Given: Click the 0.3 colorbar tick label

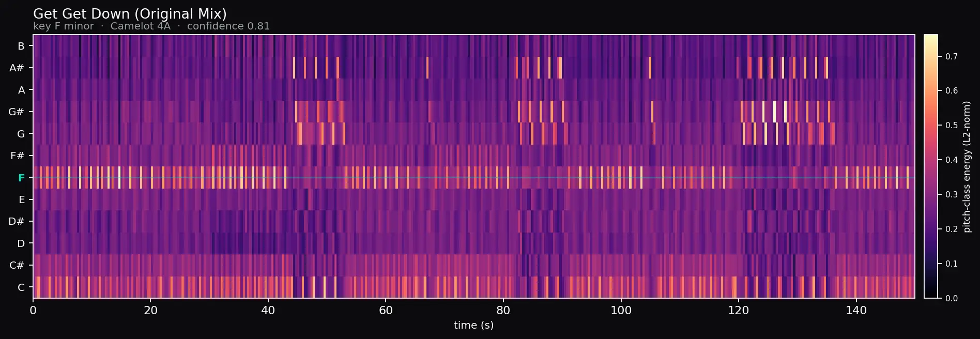Looking at the screenshot, I should [952, 195].
